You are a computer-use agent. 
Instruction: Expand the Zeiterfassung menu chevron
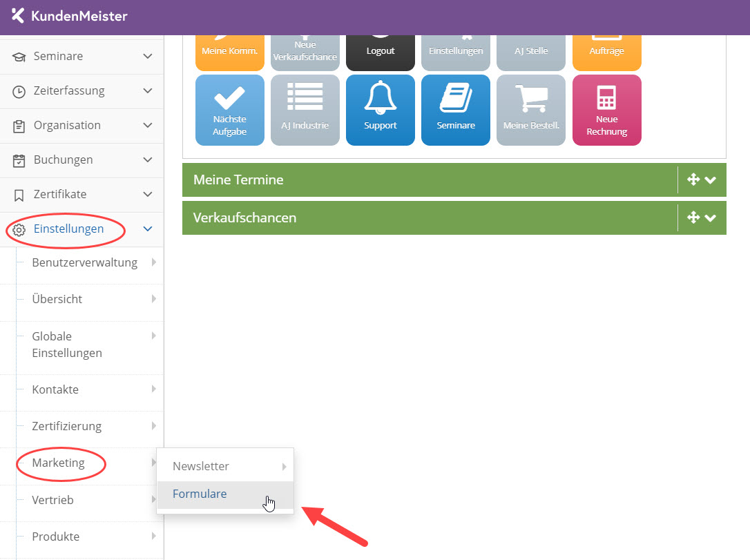148,90
